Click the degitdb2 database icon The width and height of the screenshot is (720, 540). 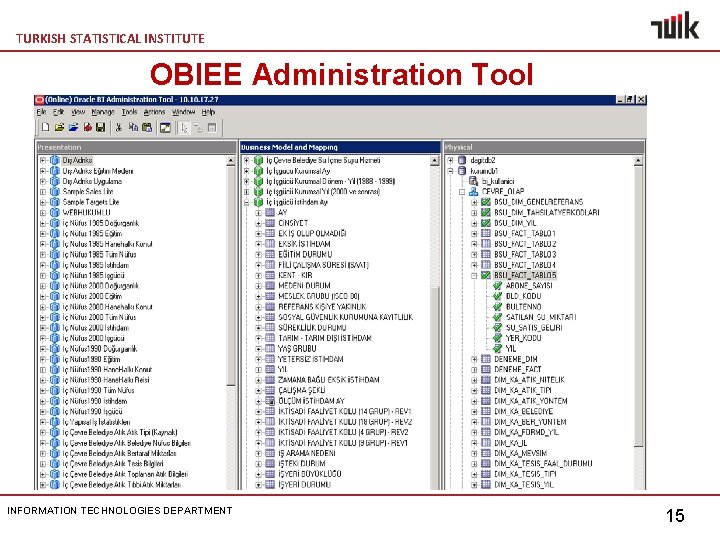[x=462, y=160]
